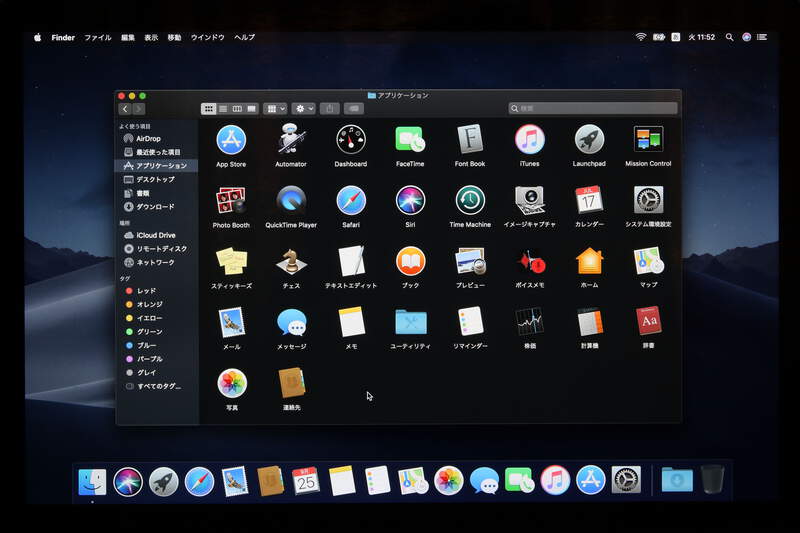
Task: Switch Finder to list view
Action: point(223,109)
